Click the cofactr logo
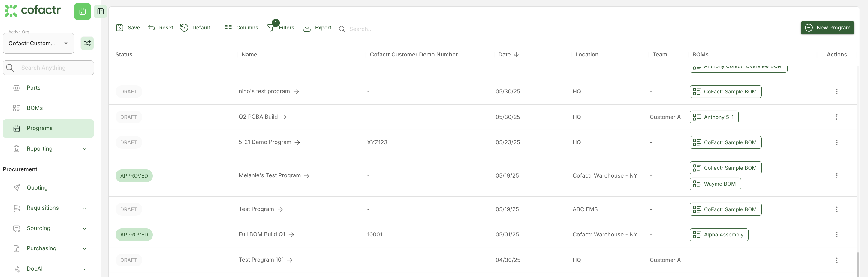 pos(33,11)
